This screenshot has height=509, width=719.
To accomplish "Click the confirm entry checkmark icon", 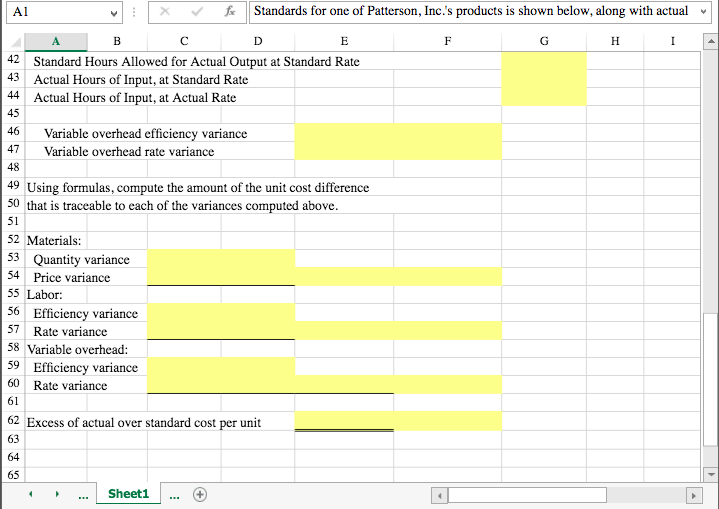I will (197, 11).
